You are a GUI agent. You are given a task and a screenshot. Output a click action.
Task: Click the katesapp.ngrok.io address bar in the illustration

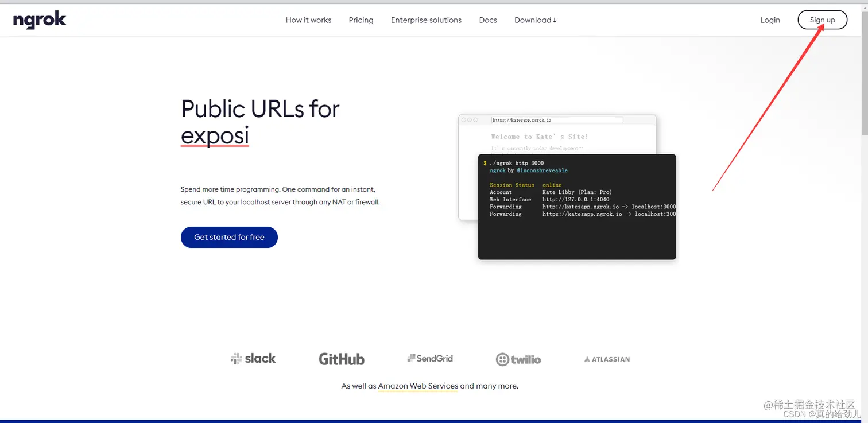coord(557,120)
